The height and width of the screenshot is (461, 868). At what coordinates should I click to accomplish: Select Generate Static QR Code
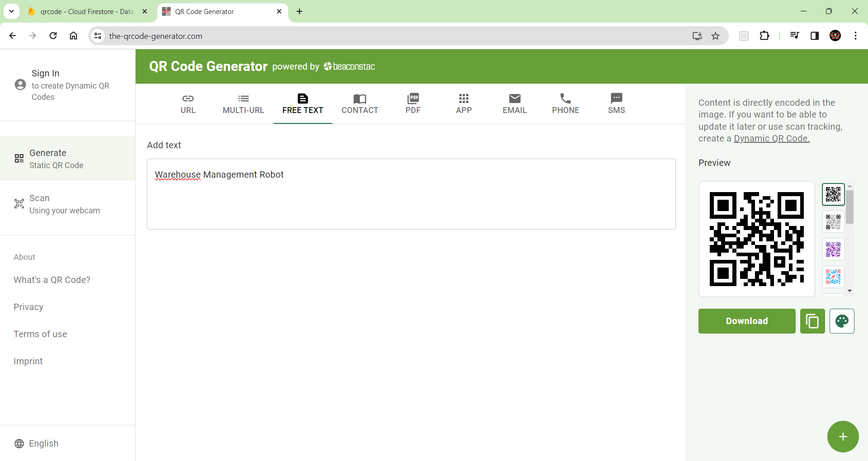[68, 159]
